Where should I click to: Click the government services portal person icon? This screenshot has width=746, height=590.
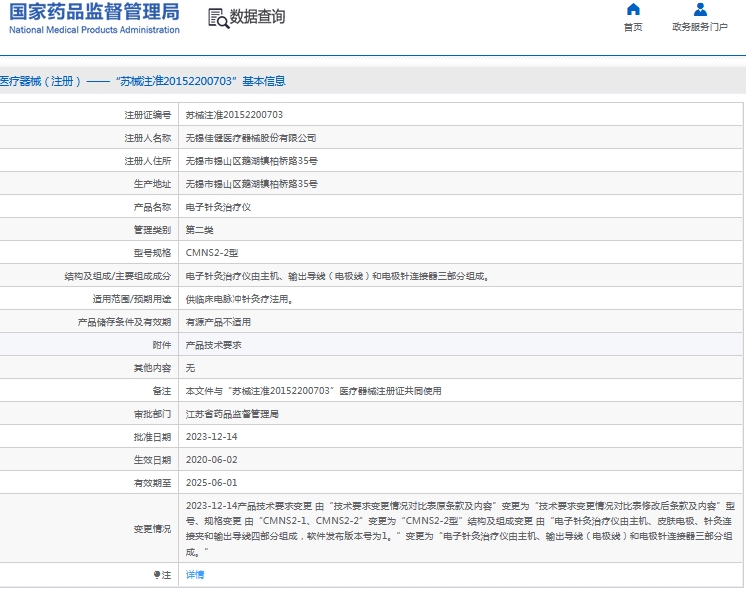pos(700,10)
